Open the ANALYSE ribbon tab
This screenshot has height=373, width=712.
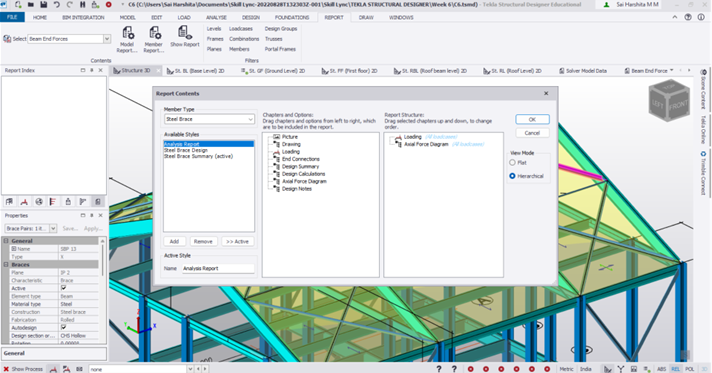pyautogui.click(x=216, y=17)
